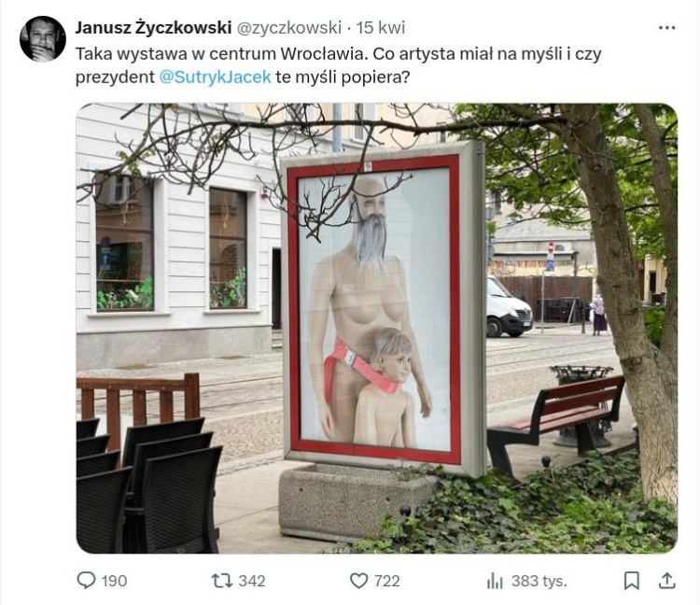Bookmark this tweet with the bookmark icon

point(631,581)
